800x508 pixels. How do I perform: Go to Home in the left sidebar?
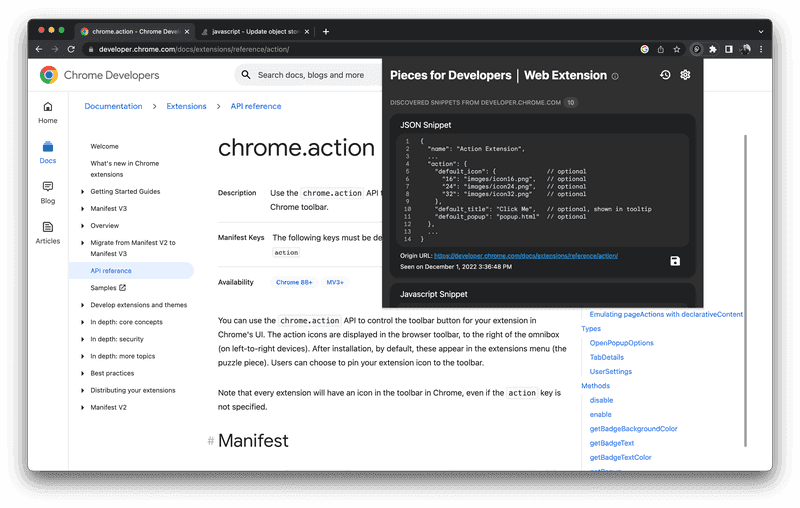pos(47,113)
